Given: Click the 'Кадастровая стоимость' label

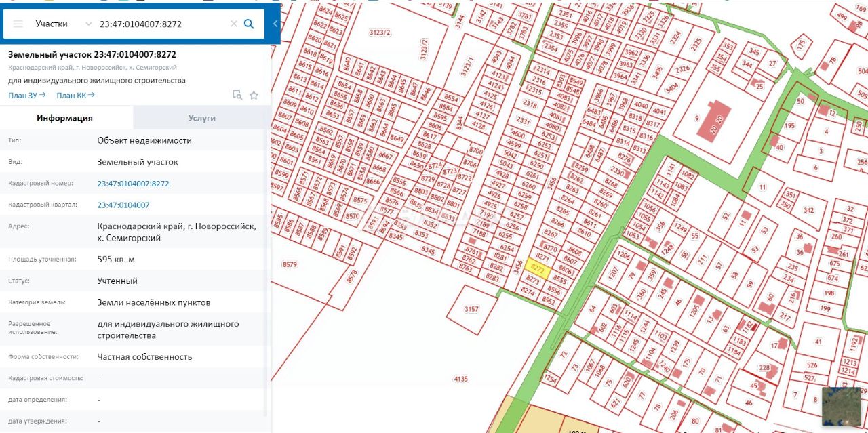Looking at the screenshot, I should pos(45,378).
